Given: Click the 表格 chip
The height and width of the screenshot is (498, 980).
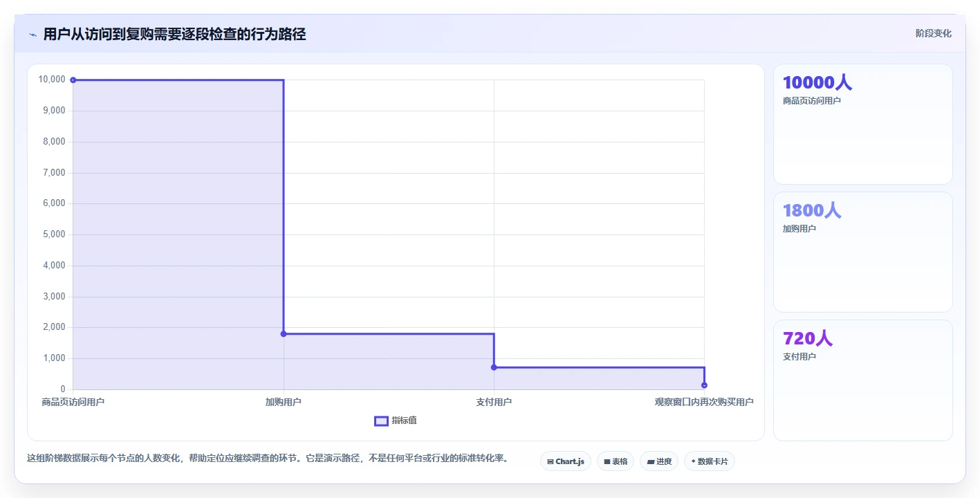Looking at the screenshot, I should [x=616, y=461].
